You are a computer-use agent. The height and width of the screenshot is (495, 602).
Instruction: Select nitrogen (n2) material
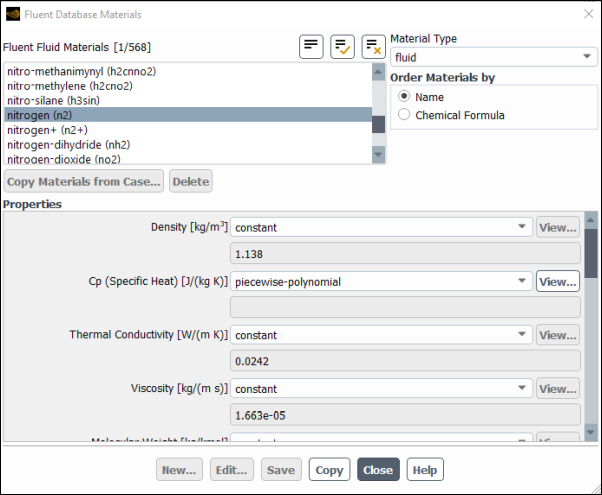(188, 115)
